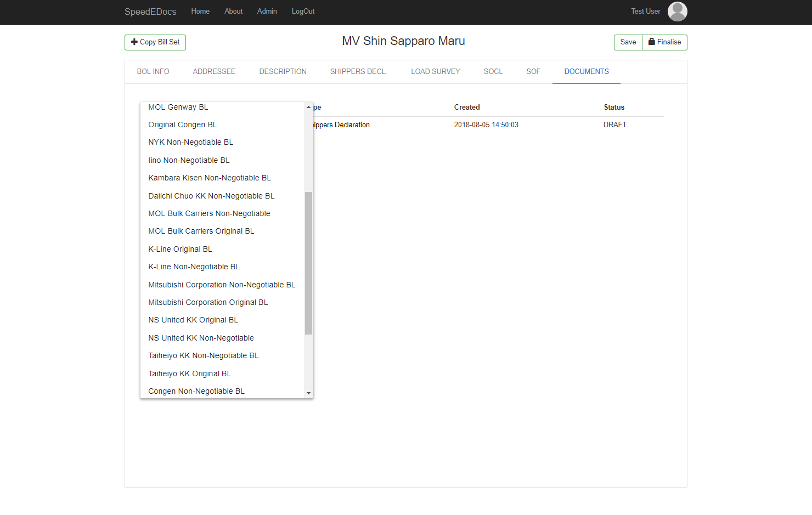
Task: Click the Test User avatar icon
Action: pos(677,12)
